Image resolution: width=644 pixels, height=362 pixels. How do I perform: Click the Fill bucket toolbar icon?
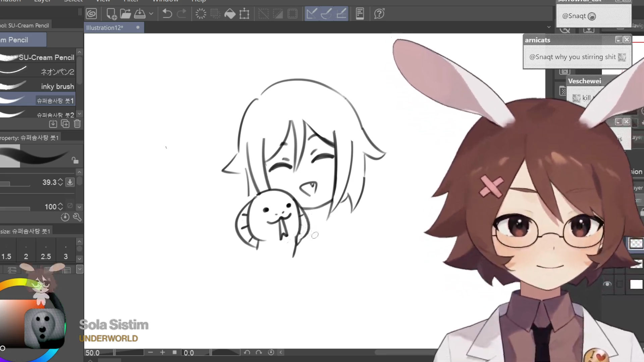230,14
